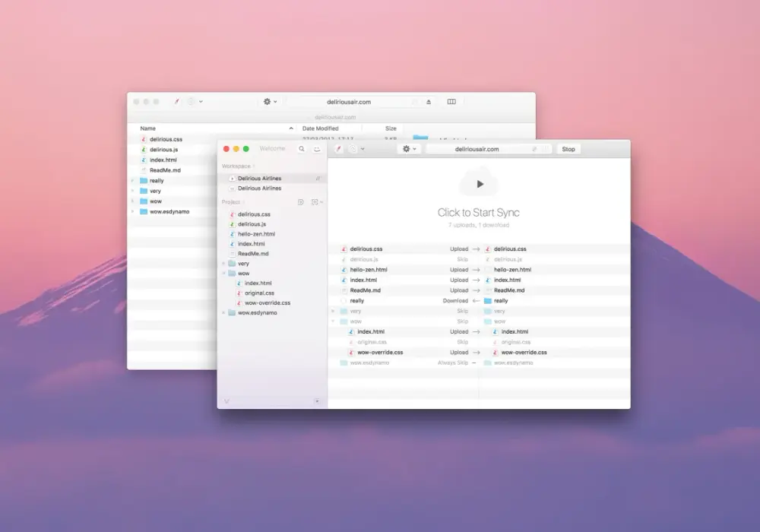
Task: Expand the chevron next to front sync icon
Action: point(363,149)
